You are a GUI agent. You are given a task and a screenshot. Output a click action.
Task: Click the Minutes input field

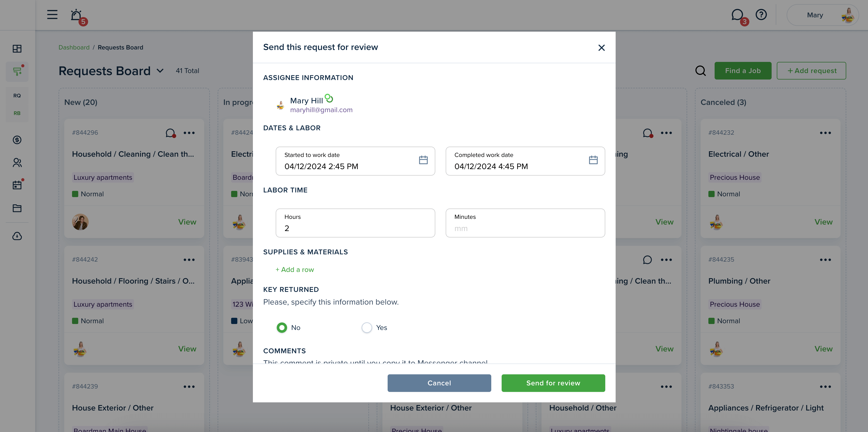point(525,223)
